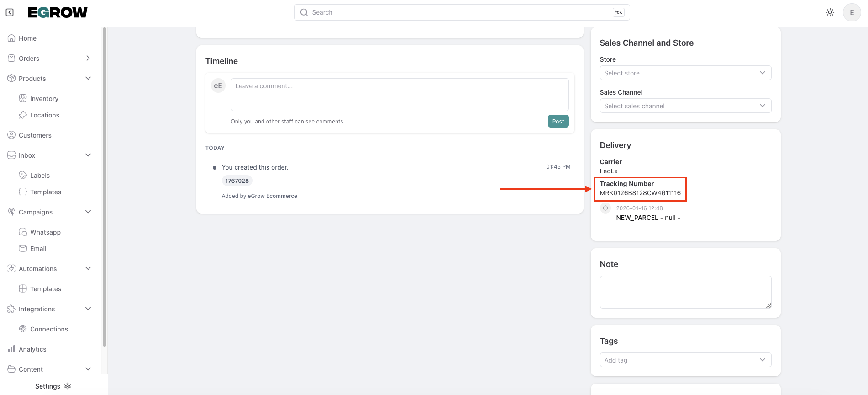Expand the Orders submenu chevron
This screenshot has height=395, width=868.
(88, 58)
